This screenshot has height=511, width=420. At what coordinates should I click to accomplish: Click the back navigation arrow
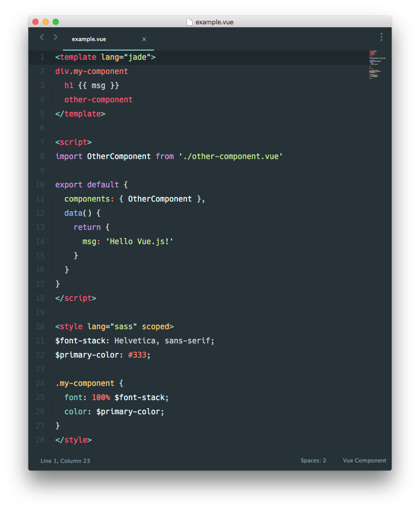pyautogui.click(x=42, y=37)
